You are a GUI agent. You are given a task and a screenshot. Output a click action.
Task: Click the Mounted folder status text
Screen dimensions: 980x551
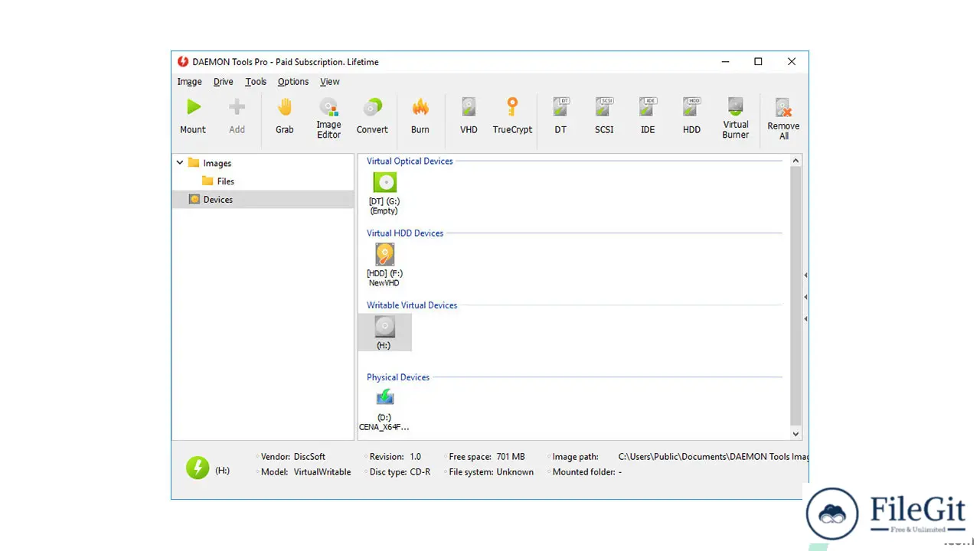pyautogui.click(x=586, y=472)
